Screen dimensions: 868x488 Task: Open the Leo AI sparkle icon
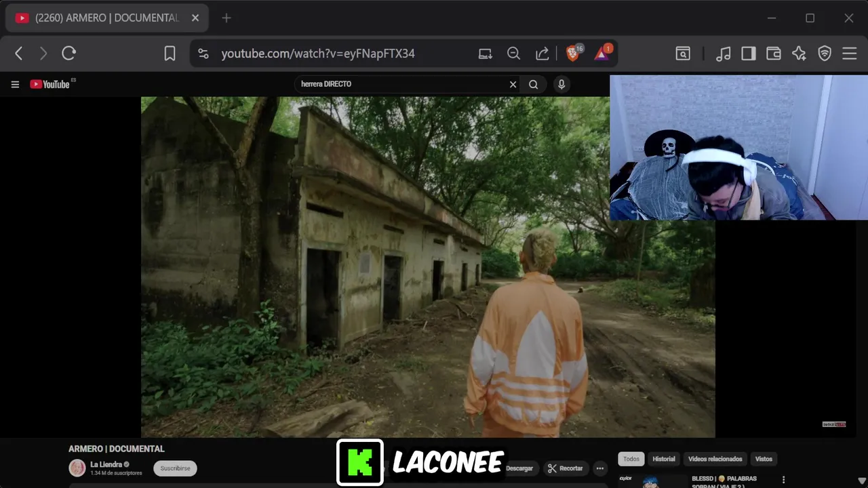click(x=799, y=54)
